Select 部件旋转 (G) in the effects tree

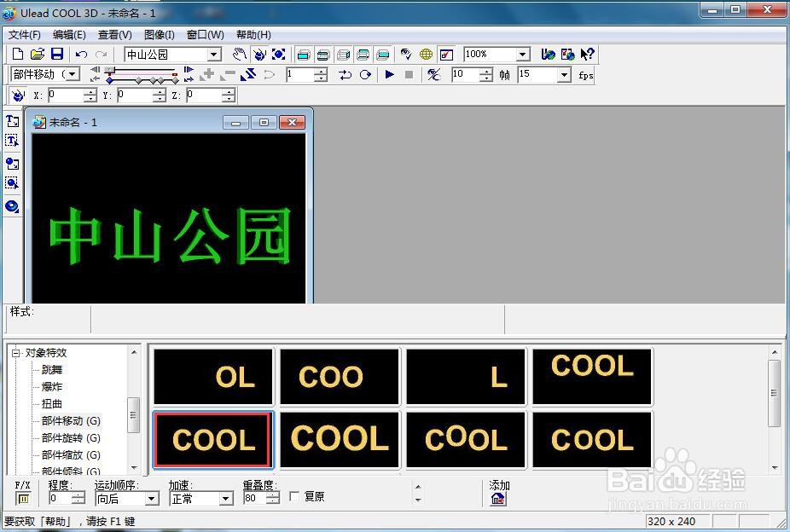(x=71, y=438)
